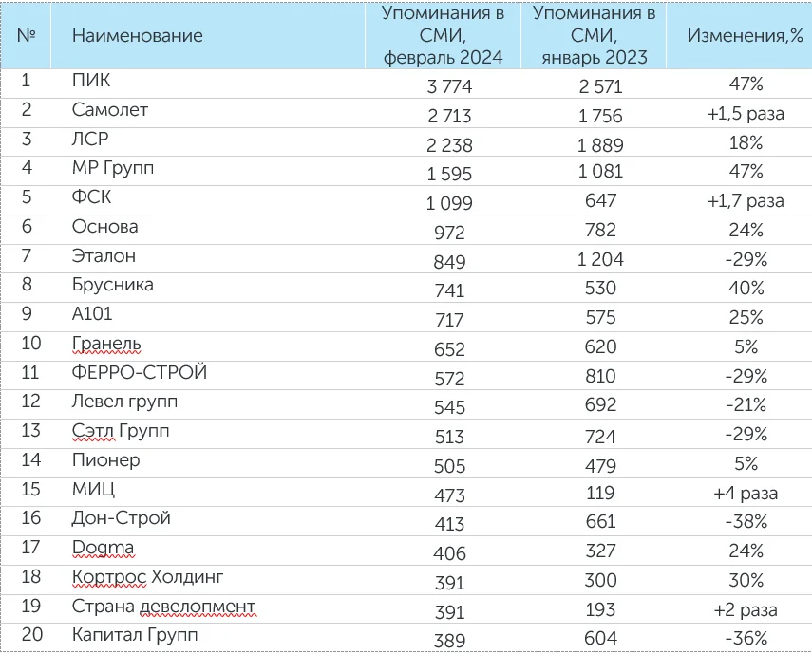Select the "Упоминания в СМИ, февраль 2024" header
Image resolution: width=812 pixels, height=654 pixels.
[x=442, y=36]
